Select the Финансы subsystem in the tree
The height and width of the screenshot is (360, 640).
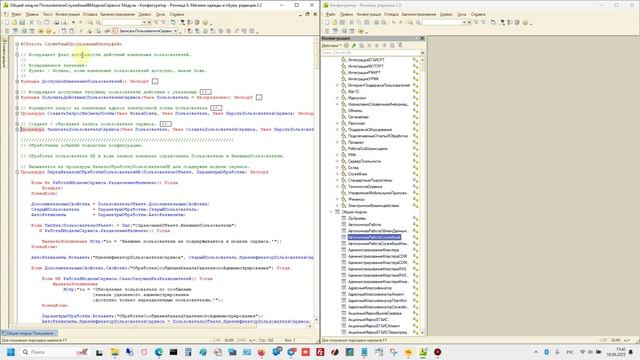click(356, 200)
